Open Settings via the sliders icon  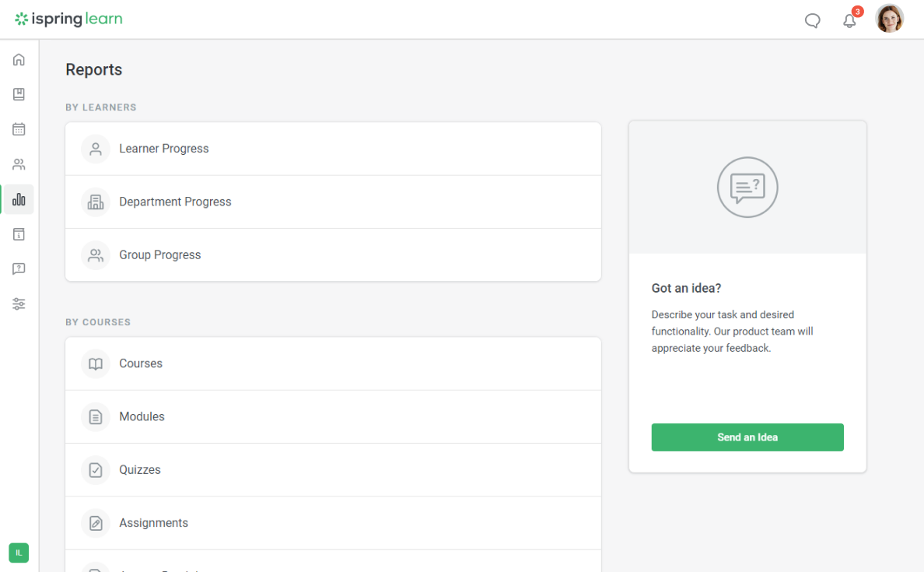(19, 304)
